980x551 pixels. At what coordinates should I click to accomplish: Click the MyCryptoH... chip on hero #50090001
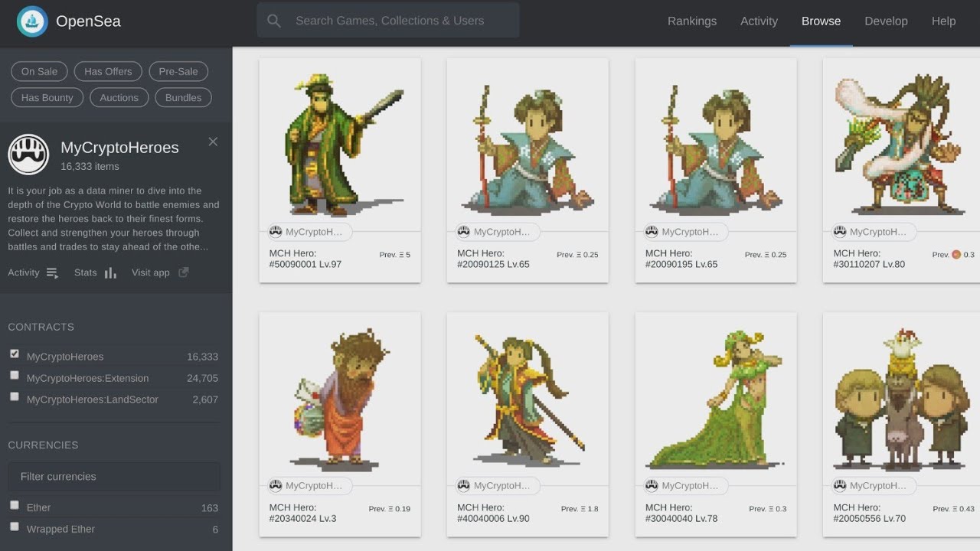click(309, 232)
